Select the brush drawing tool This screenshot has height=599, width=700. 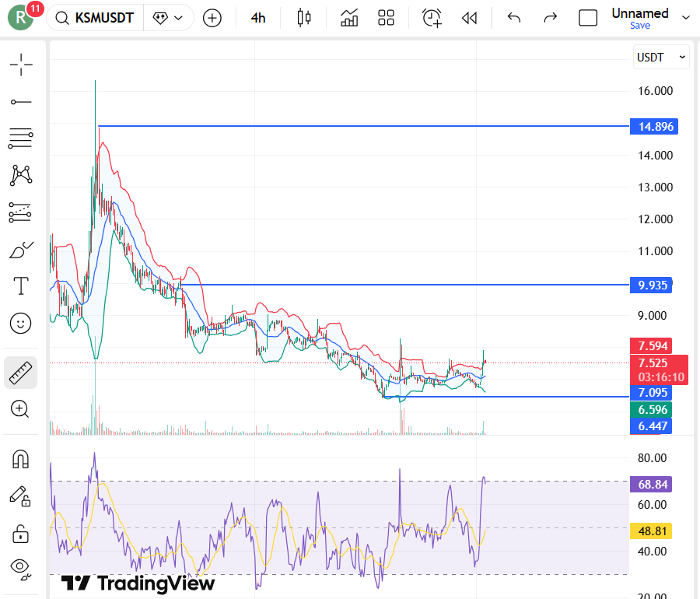click(21, 250)
